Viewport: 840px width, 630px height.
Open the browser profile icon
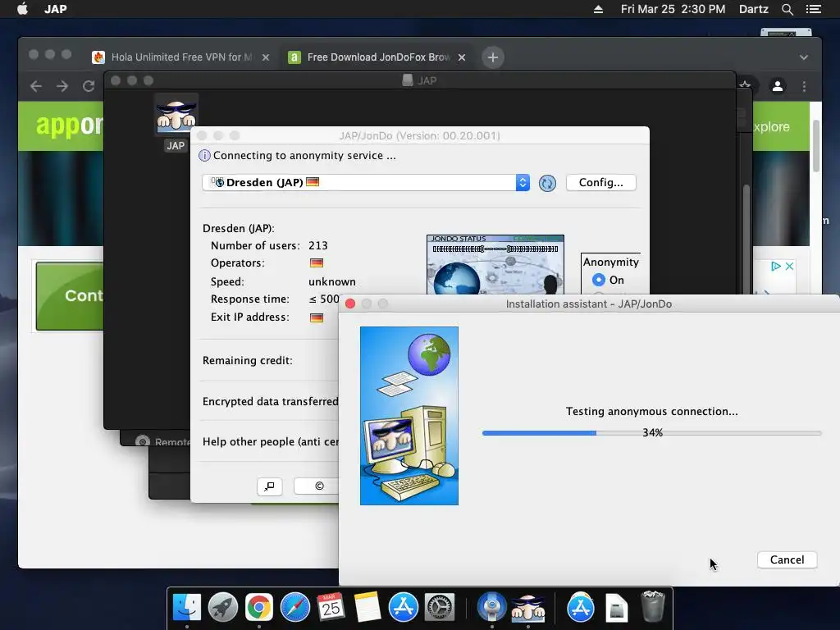tap(778, 85)
